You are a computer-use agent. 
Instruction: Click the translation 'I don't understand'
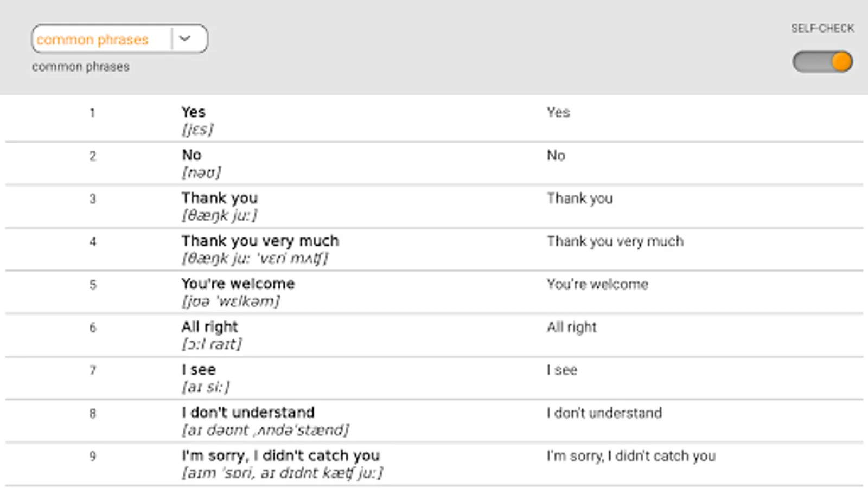604,413
